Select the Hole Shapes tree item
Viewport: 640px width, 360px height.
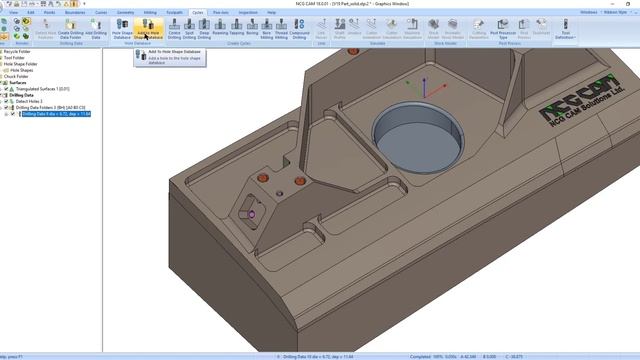[22, 70]
